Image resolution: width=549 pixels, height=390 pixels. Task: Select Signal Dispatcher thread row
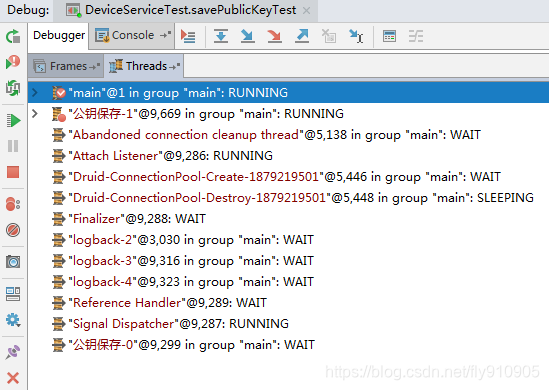point(289,324)
